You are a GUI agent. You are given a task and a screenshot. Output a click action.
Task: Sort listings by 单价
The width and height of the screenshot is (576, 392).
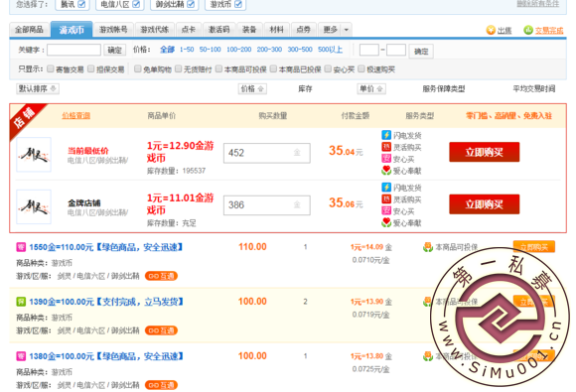point(371,89)
